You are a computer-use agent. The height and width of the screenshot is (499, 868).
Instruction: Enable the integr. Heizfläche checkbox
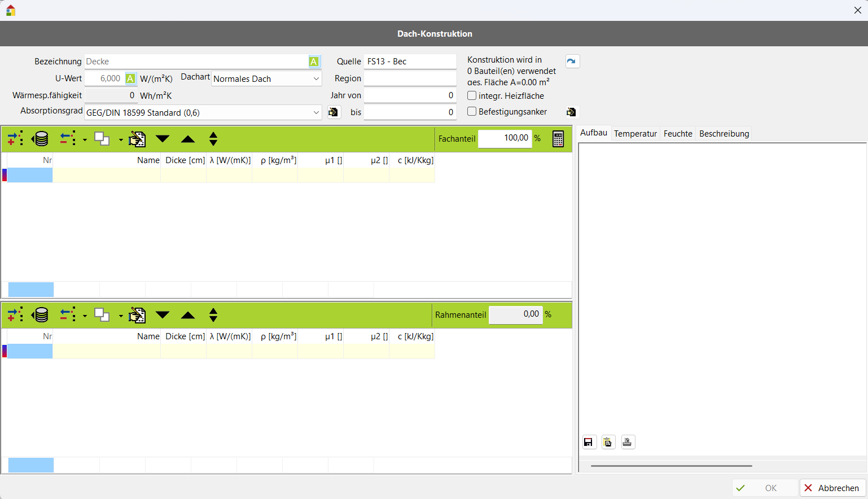(x=472, y=96)
